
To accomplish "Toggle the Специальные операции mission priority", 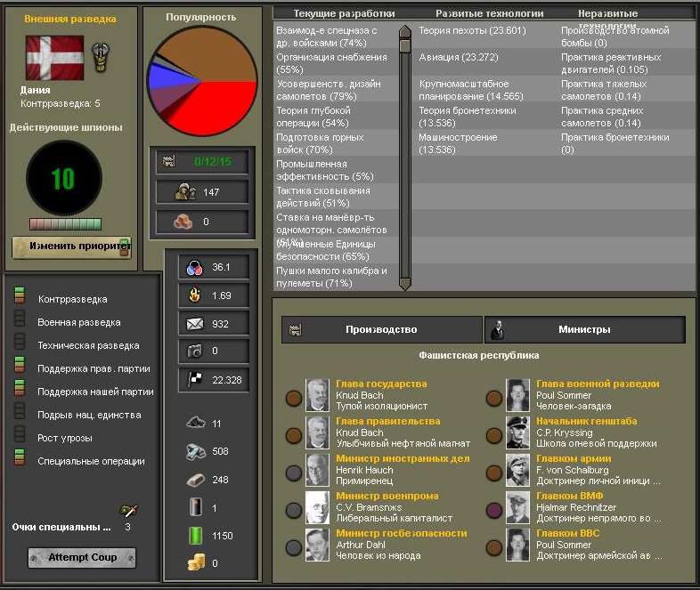I will 19,460.
